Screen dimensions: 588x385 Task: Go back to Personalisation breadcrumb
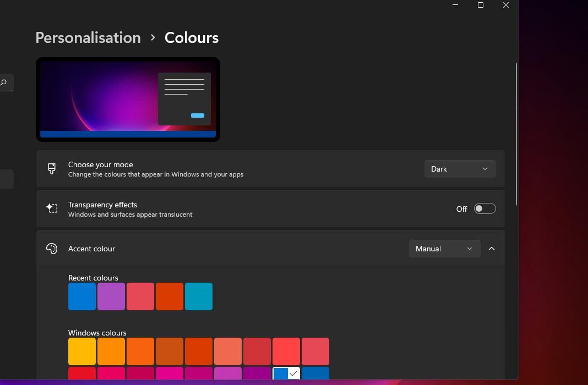tap(88, 37)
